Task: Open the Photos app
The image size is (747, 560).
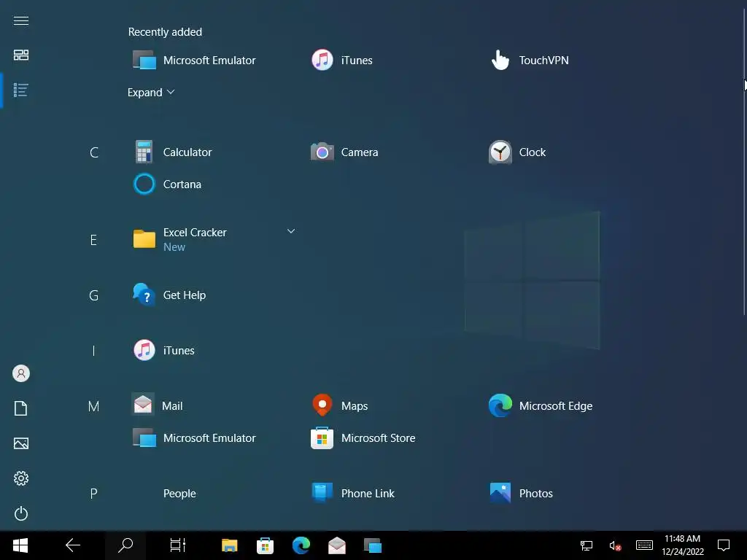Action: [521, 494]
